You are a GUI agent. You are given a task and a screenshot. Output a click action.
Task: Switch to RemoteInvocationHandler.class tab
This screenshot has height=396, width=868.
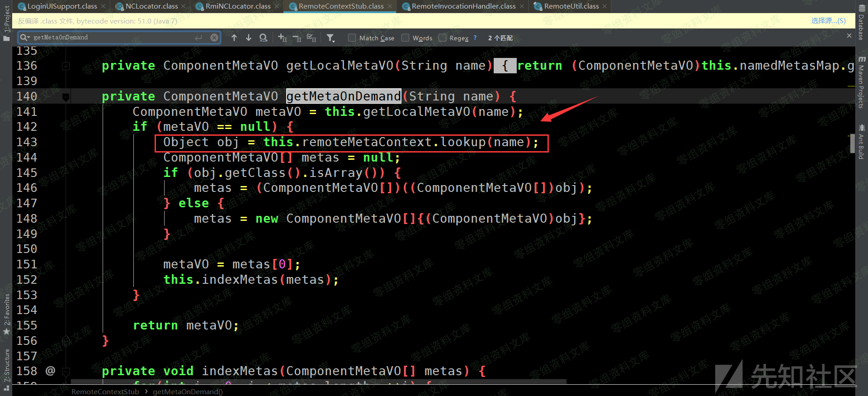(463, 6)
